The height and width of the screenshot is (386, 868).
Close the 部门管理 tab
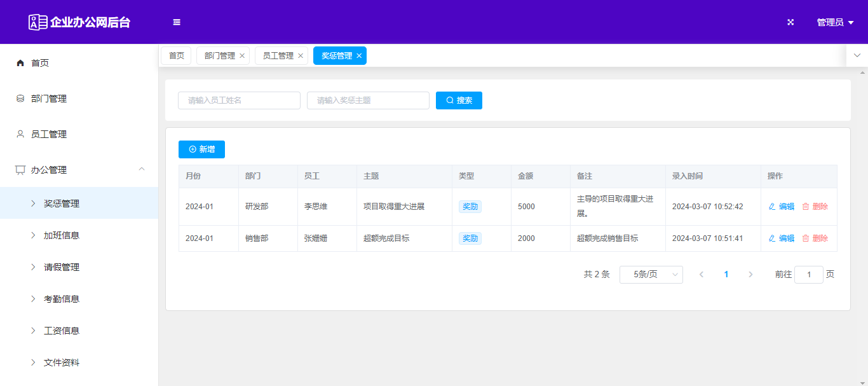coord(242,56)
